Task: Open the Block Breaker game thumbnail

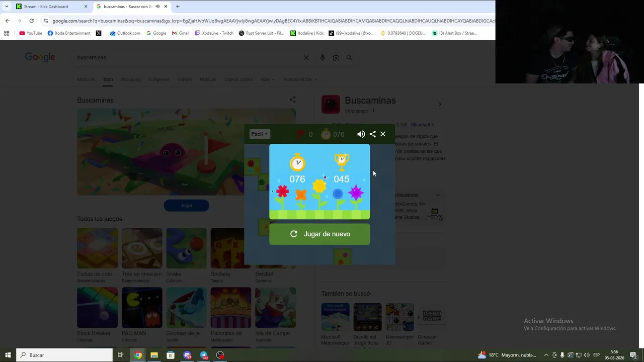Action: tap(97, 307)
